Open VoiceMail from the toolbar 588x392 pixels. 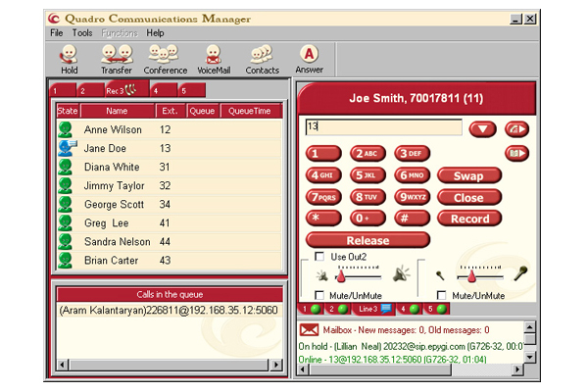tap(214, 59)
